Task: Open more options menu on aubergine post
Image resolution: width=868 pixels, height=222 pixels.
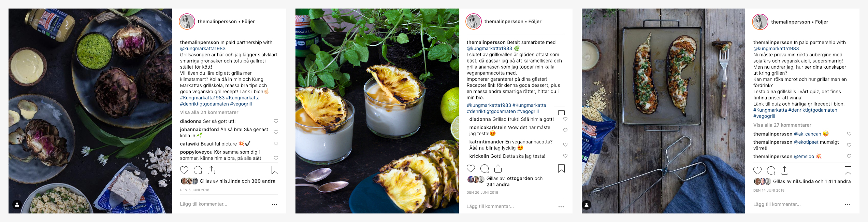Action: click(848, 205)
